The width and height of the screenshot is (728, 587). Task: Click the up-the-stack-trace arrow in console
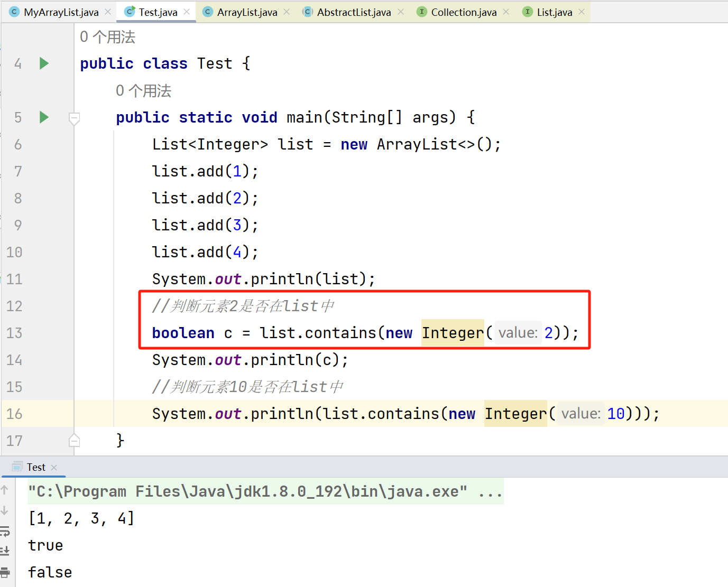click(x=5, y=490)
